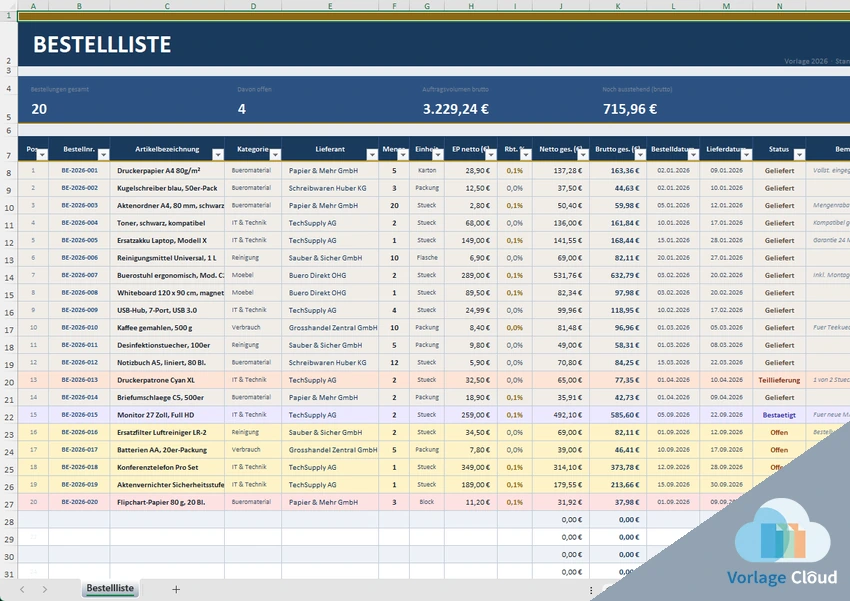Viewport: 850px width, 601px height.
Task: Select row 22 header
Action: (9, 417)
